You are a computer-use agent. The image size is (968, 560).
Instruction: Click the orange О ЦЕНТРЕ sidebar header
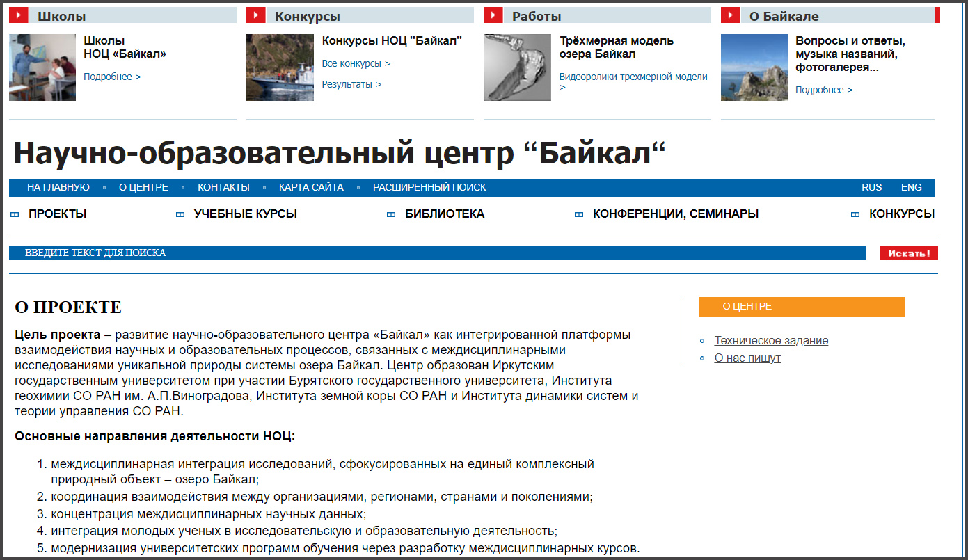802,307
